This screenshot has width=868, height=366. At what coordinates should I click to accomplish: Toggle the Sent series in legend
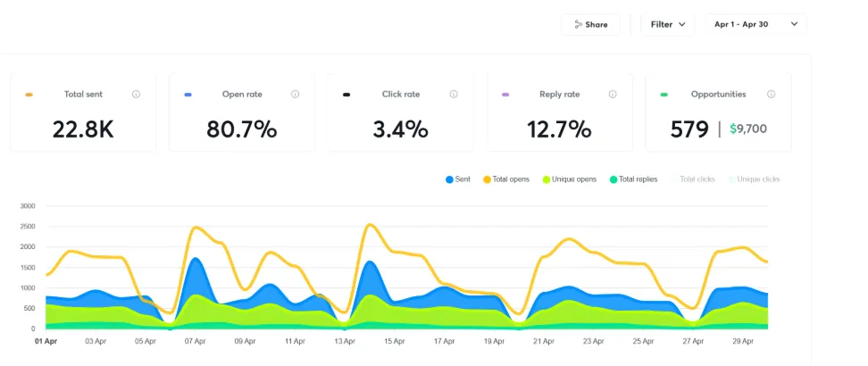point(458,179)
